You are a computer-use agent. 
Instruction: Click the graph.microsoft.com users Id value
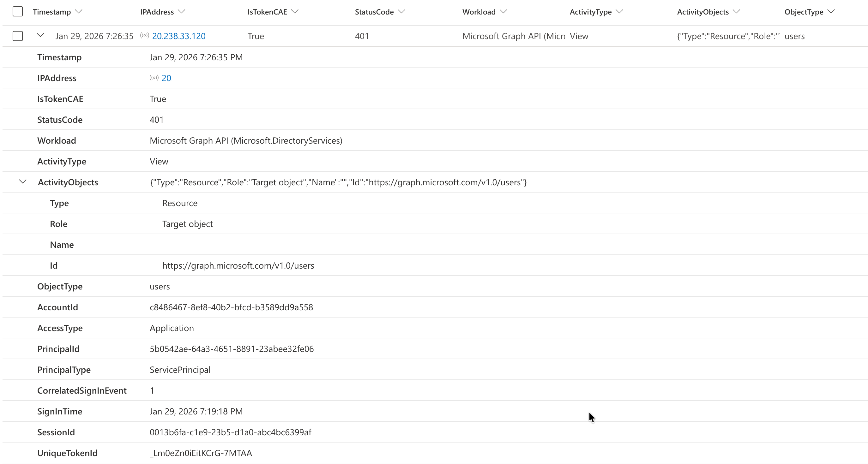(x=238, y=266)
